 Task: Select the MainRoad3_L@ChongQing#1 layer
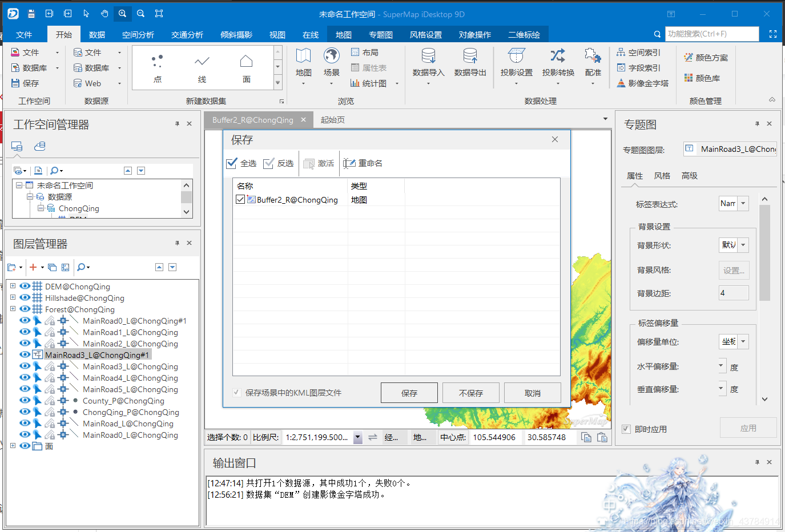coord(97,354)
